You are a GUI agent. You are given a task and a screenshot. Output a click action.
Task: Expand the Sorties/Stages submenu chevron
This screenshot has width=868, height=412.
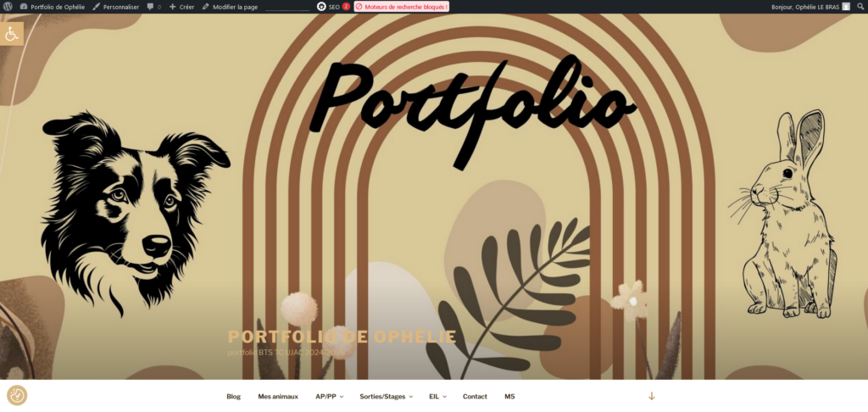411,397
